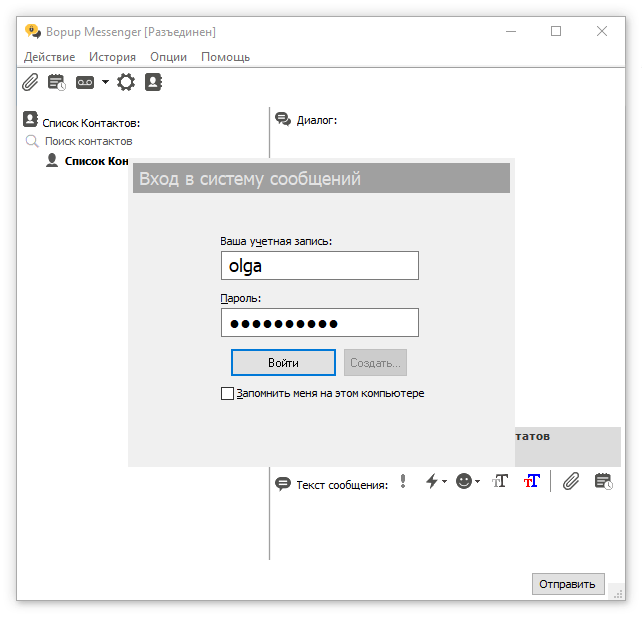642x619 pixels.
Task: Click the lightning bolt quick message icon
Action: tap(432, 481)
